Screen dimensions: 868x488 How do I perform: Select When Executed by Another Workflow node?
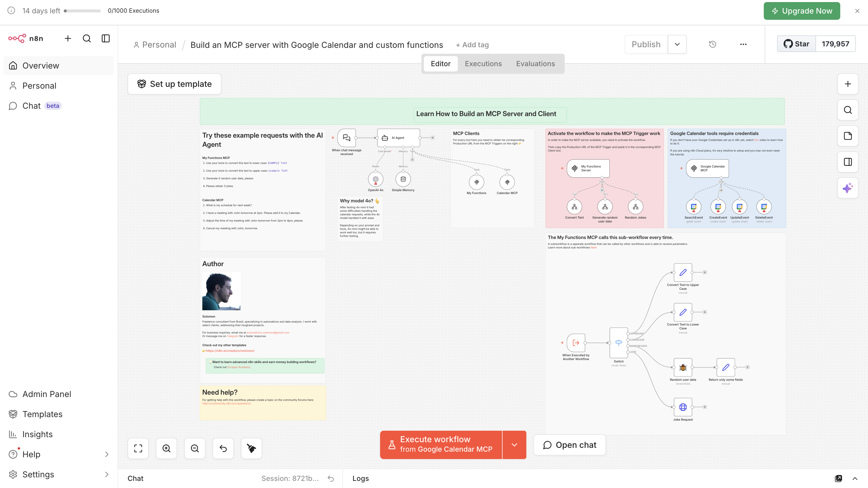pos(576,343)
